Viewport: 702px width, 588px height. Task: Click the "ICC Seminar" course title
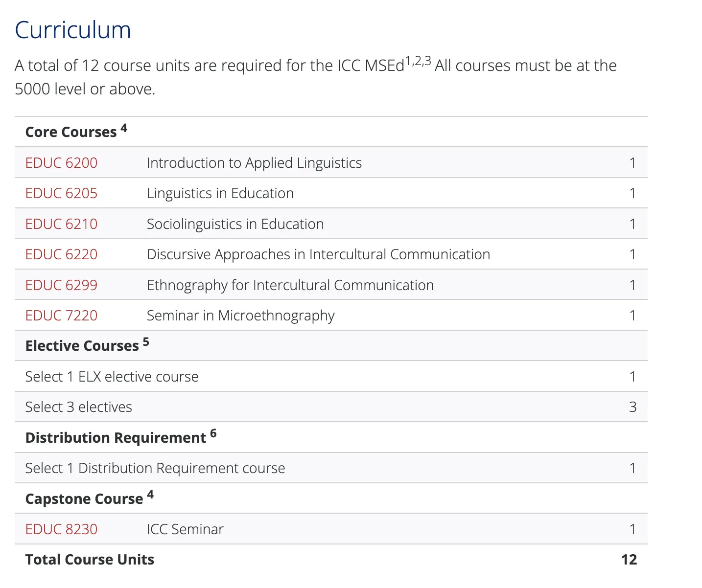coord(185,529)
